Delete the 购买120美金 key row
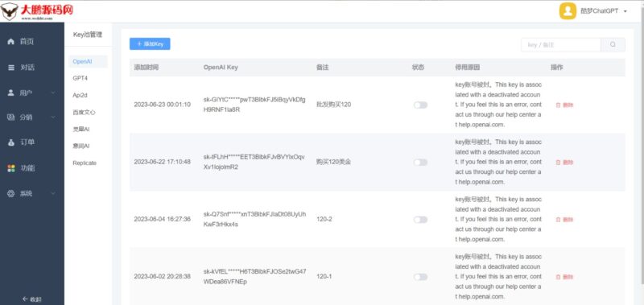The height and width of the screenshot is (305, 644). coord(564,163)
